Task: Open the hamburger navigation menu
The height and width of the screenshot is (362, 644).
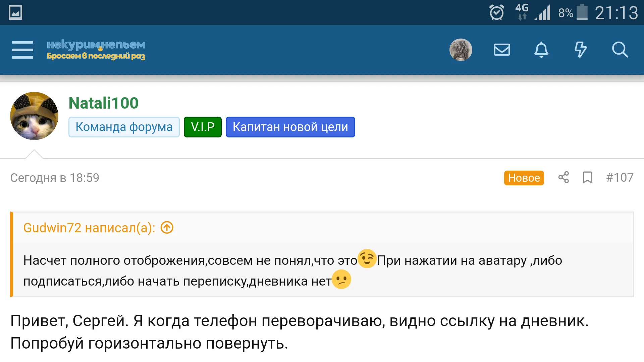Action: [x=22, y=50]
